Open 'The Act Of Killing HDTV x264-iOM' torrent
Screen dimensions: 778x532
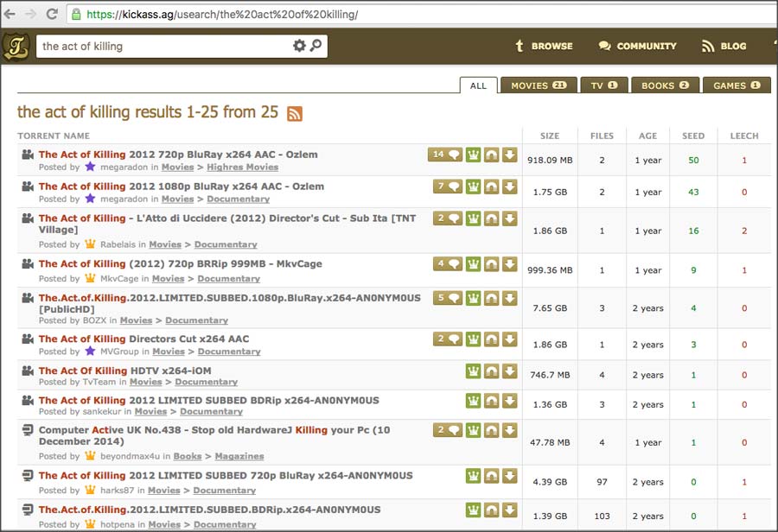coord(125,370)
